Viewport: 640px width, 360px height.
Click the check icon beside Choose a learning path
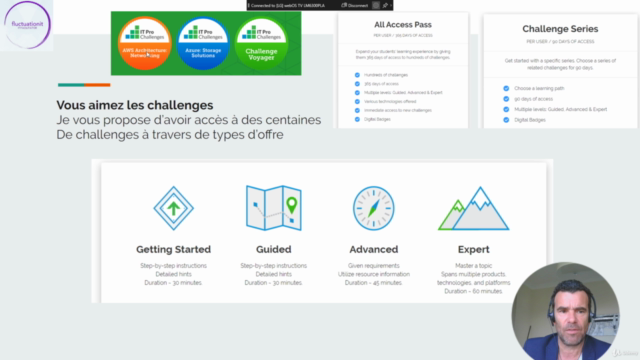click(x=506, y=88)
